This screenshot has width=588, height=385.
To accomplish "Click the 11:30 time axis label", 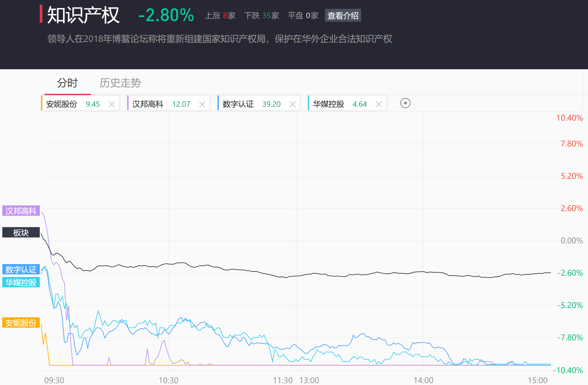I will coord(283,380).
